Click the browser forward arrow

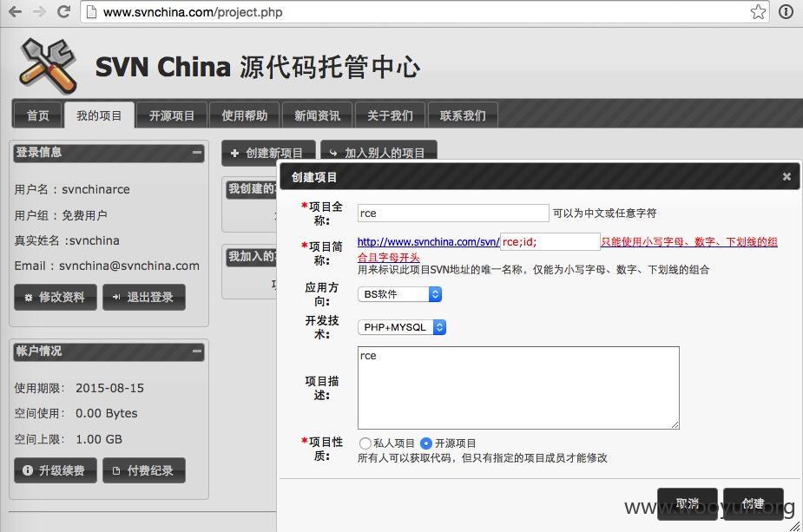tap(39, 11)
